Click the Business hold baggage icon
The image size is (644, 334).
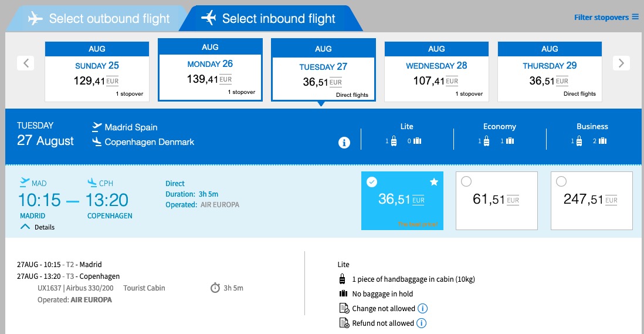[602, 141]
